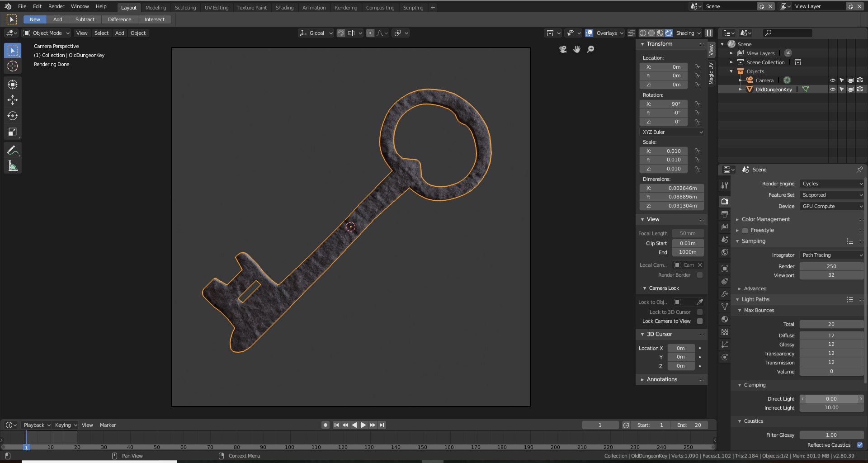The image size is (868, 463).
Task: Click the pan view hand gizmo
Action: (x=577, y=49)
